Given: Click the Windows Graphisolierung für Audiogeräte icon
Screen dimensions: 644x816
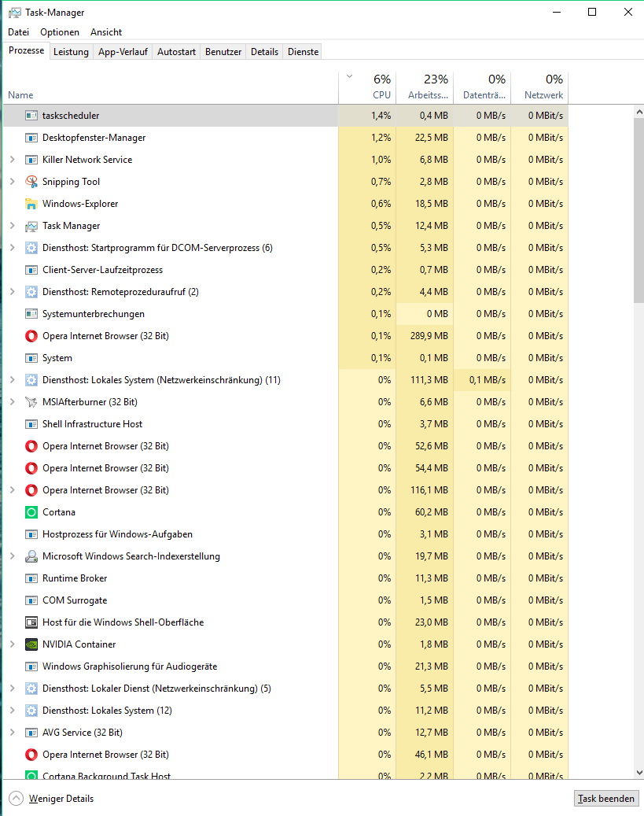Looking at the screenshot, I should (31, 666).
